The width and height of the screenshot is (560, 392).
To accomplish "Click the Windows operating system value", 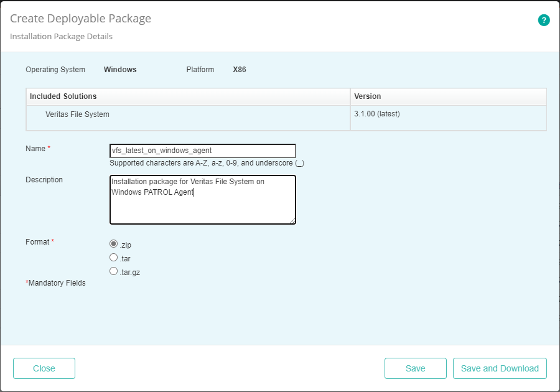I will pyautogui.click(x=120, y=70).
